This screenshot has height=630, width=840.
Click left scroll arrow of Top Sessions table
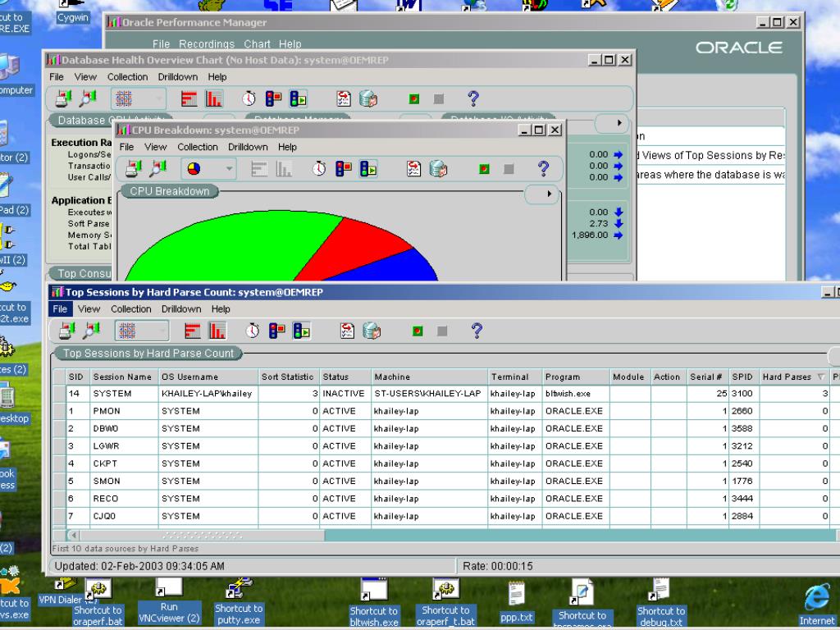pos(74,535)
